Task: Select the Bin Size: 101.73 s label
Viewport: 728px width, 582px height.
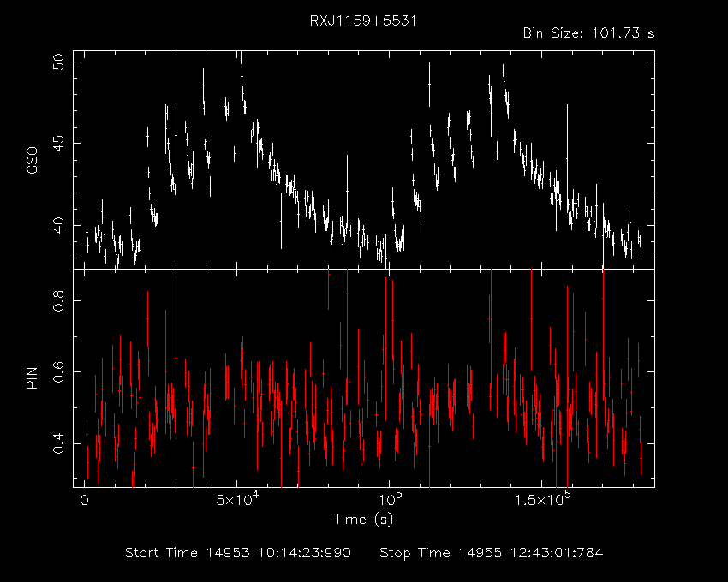Action: click(x=588, y=33)
